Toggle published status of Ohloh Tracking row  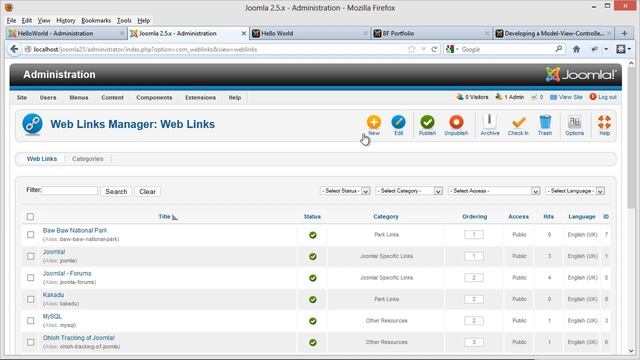[313, 342]
